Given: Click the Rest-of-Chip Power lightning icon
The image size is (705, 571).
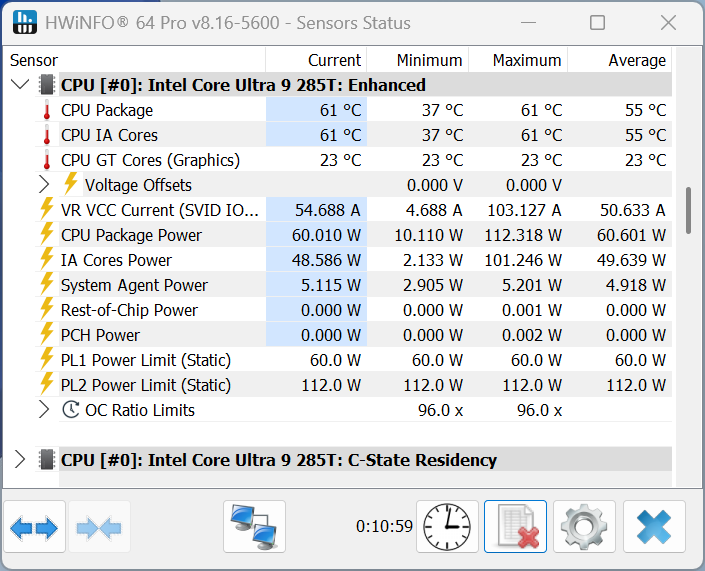Looking at the screenshot, I should [47, 309].
